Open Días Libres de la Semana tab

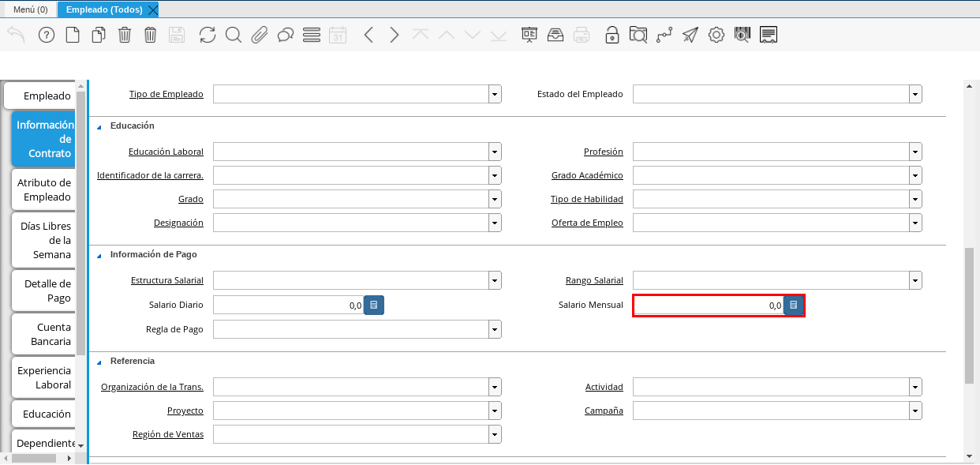(43, 240)
